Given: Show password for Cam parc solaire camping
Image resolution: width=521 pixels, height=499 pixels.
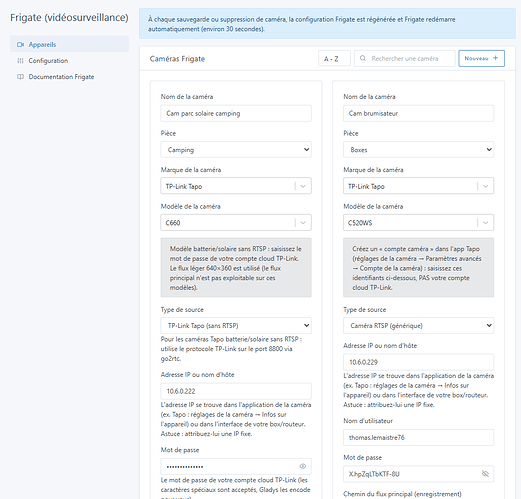Looking at the screenshot, I should coord(303,466).
